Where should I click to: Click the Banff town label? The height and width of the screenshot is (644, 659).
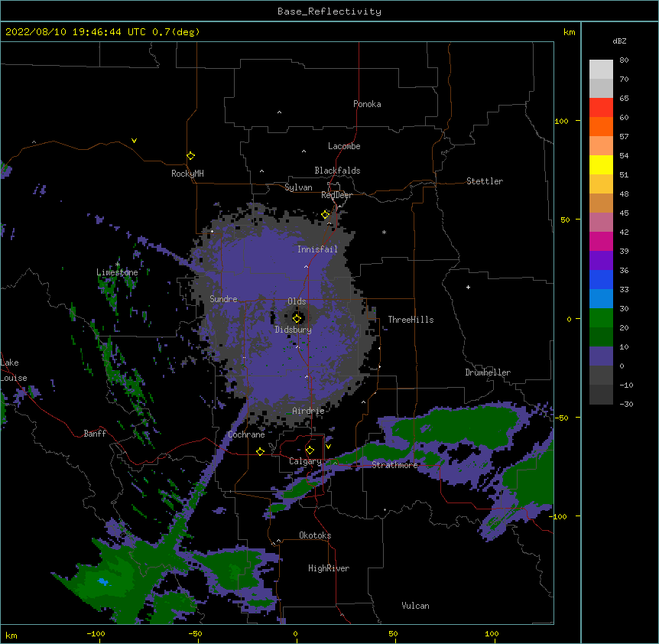point(95,434)
